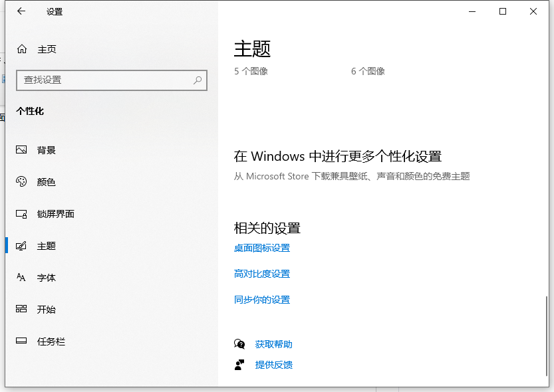Open the 字体 (Fonts) settings in sidebar
The height and width of the screenshot is (392, 554).
coord(47,278)
